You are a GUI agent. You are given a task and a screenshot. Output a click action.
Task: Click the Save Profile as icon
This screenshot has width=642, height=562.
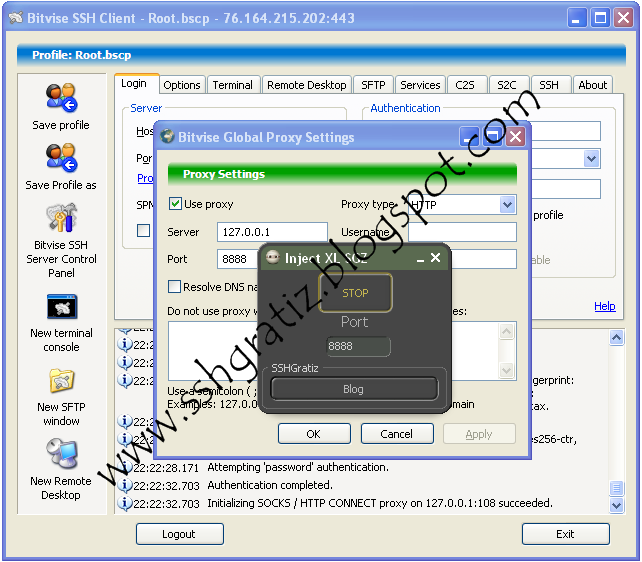(x=61, y=158)
